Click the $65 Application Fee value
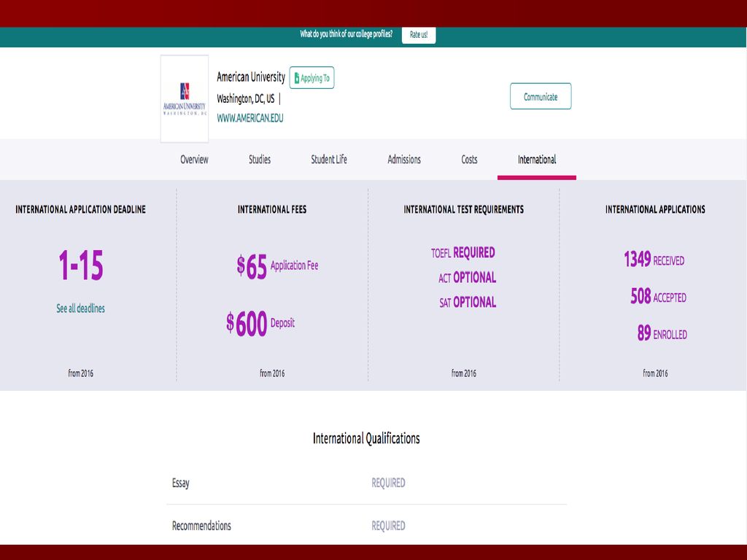 pyautogui.click(x=277, y=265)
